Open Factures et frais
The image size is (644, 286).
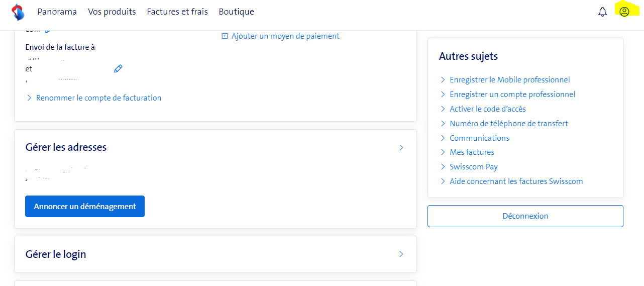pos(177,12)
